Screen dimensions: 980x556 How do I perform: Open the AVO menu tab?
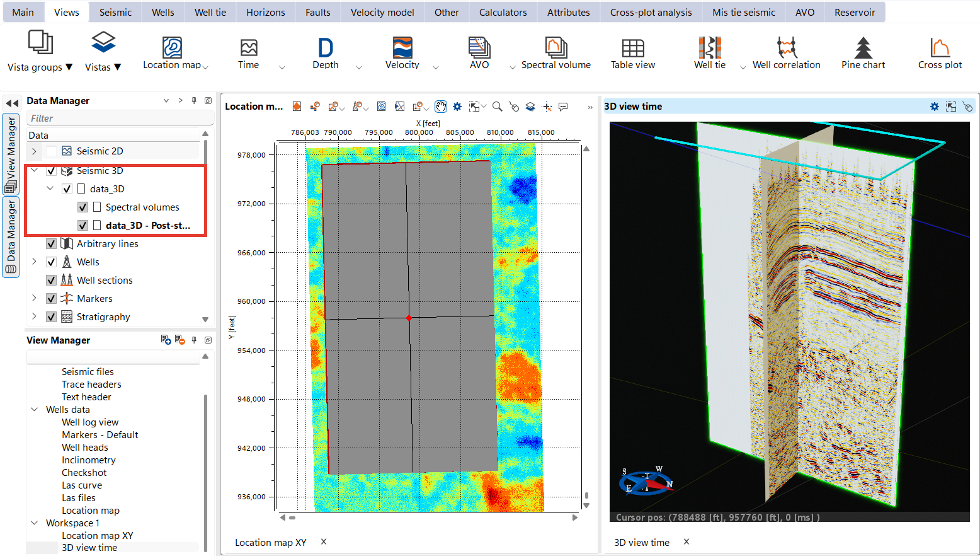[x=804, y=11]
